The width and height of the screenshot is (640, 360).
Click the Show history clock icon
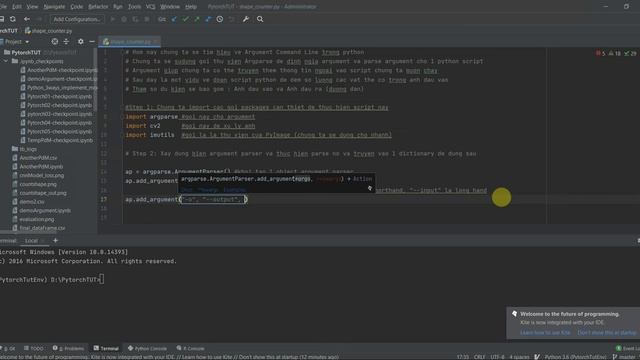click(220, 19)
